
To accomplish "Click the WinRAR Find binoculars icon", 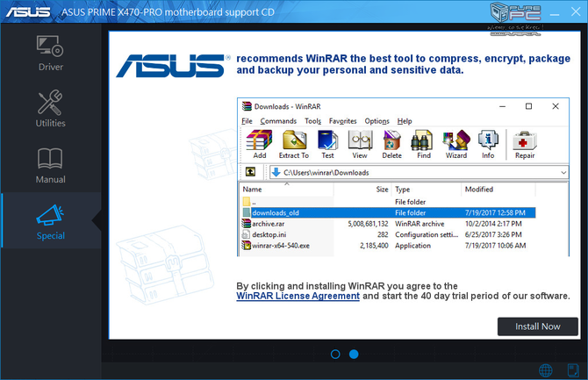I will [x=423, y=145].
